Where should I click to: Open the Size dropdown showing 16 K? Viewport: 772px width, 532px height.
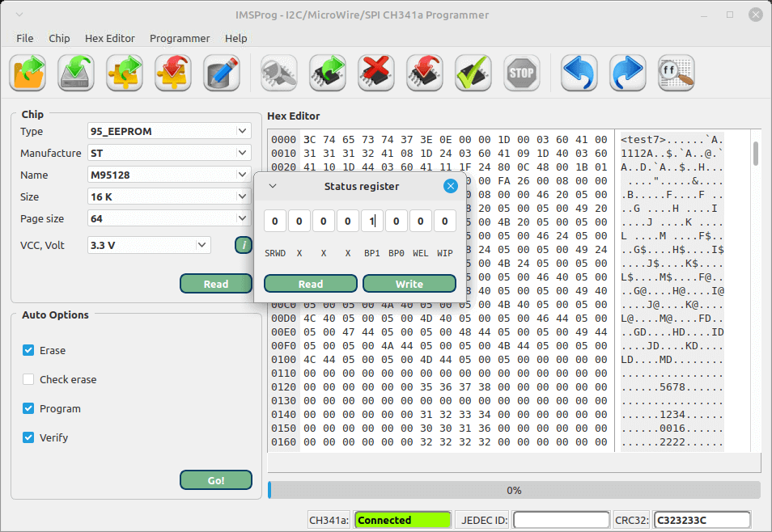pos(169,196)
